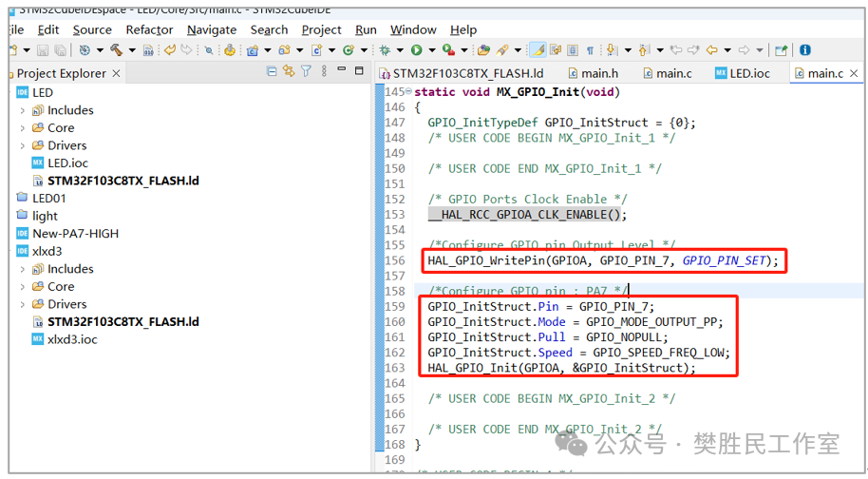Image resolution: width=868 pixels, height=479 pixels.
Task: Open the Edit menu
Action: [x=48, y=29]
